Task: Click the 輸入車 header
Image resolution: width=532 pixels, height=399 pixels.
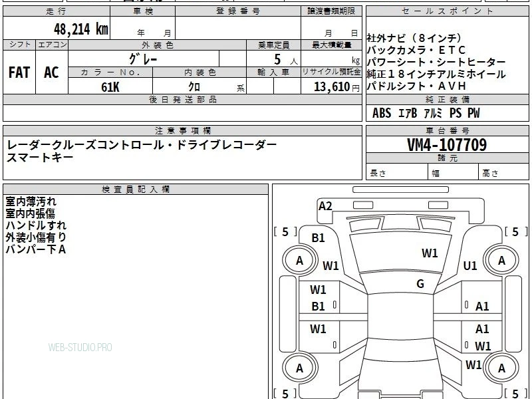Action: coord(273,72)
